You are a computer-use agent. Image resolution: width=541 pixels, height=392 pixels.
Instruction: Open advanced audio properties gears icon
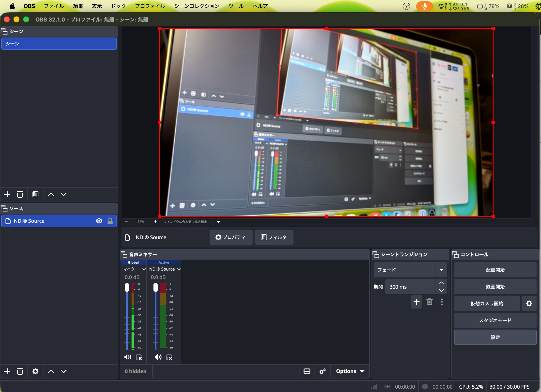pyautogui.click(x=322, y=371)
